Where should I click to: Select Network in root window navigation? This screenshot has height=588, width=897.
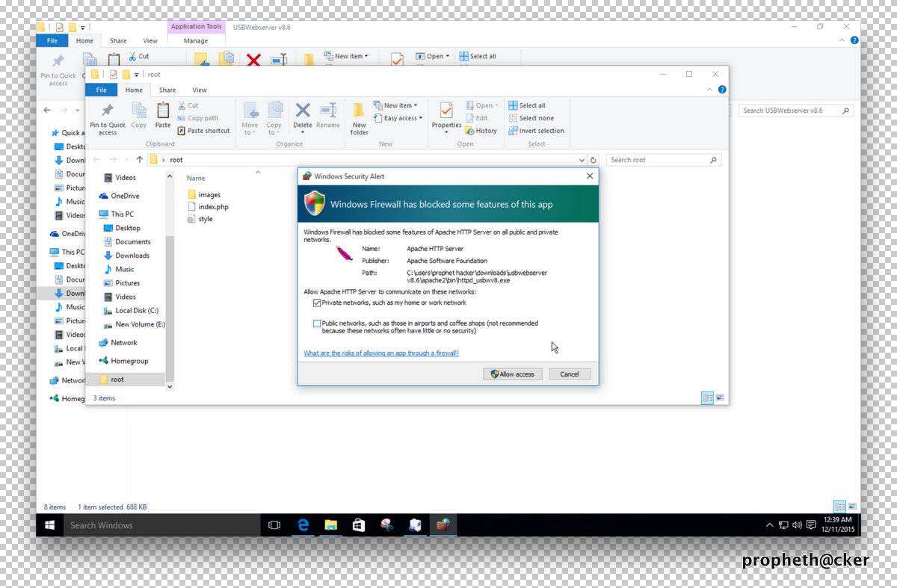pyautogui.click(x=118, y=342)
